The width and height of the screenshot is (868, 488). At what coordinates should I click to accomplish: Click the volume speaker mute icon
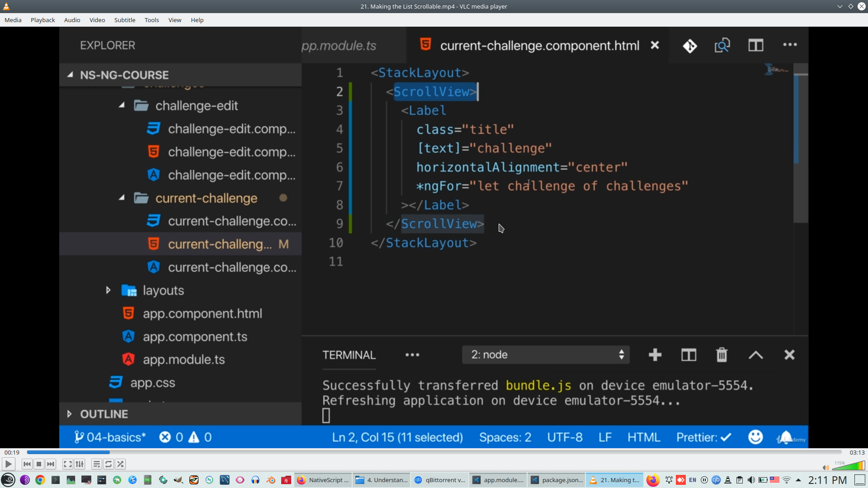[x=826, y=468]
